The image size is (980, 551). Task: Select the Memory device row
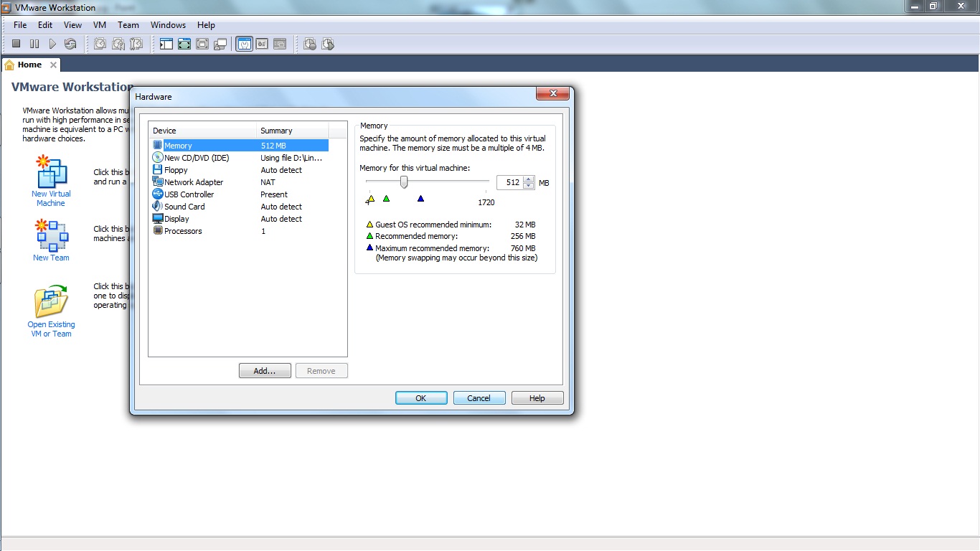[x=240, y=146]
